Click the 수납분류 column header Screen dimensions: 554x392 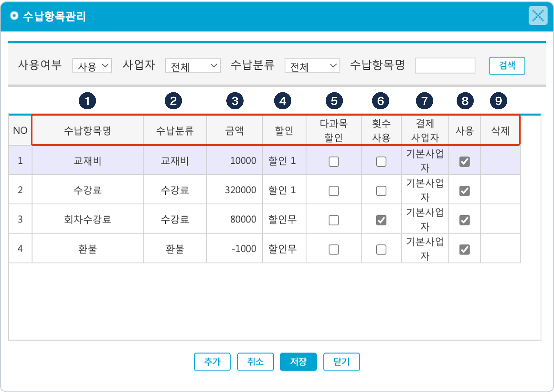(175, 131)
